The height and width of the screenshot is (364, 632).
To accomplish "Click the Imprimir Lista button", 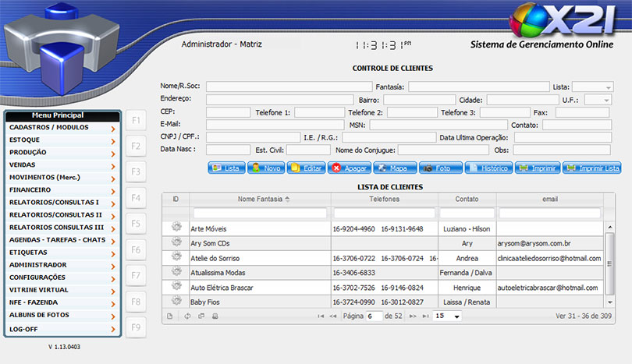I will (x=591, y=168).
